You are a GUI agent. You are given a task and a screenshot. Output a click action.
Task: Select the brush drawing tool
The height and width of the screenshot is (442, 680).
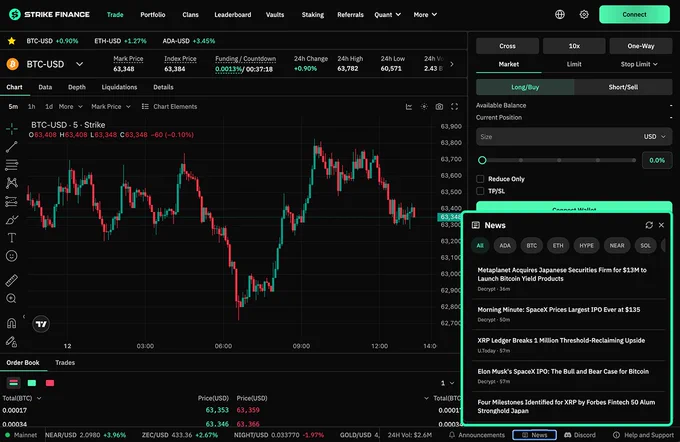12,219
